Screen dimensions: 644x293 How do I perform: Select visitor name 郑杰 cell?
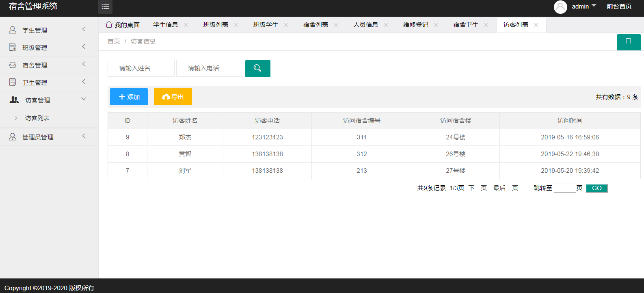[185, 137]
